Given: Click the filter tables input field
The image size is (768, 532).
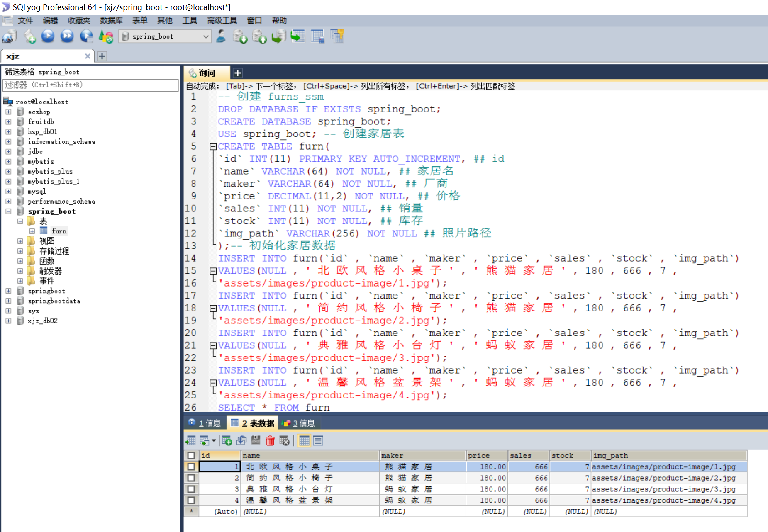Looking at the screenshot, I should [x=91, y=85].
